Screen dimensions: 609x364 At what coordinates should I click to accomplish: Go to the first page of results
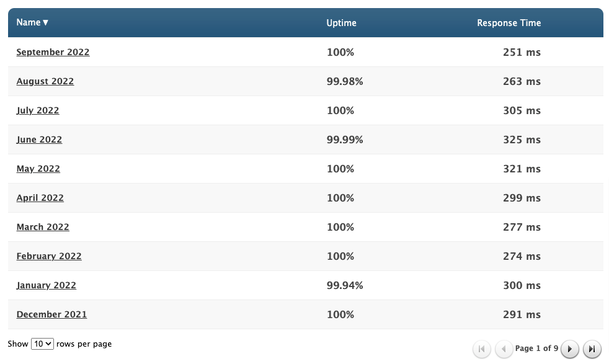[x=482, y=349]
